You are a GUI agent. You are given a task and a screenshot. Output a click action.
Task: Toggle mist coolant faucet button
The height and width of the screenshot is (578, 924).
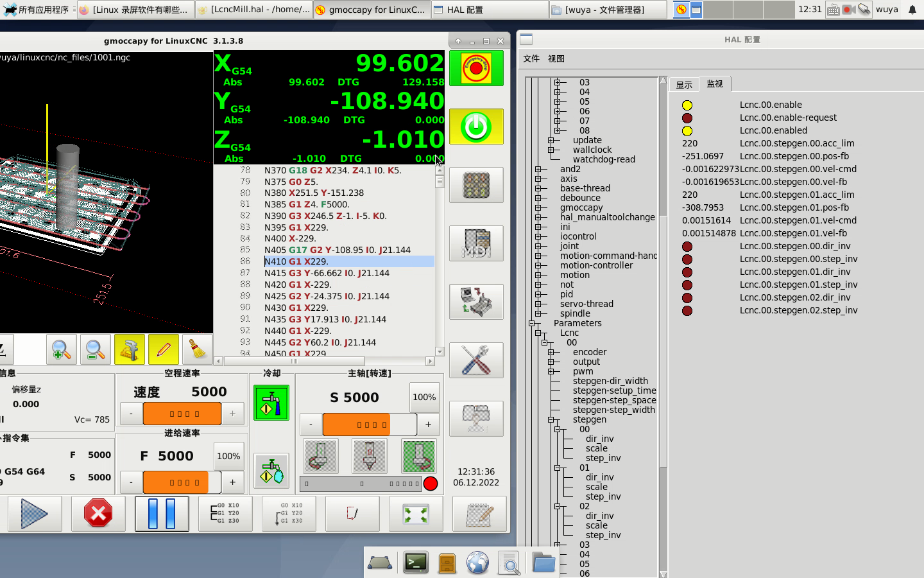pos(271,471)
